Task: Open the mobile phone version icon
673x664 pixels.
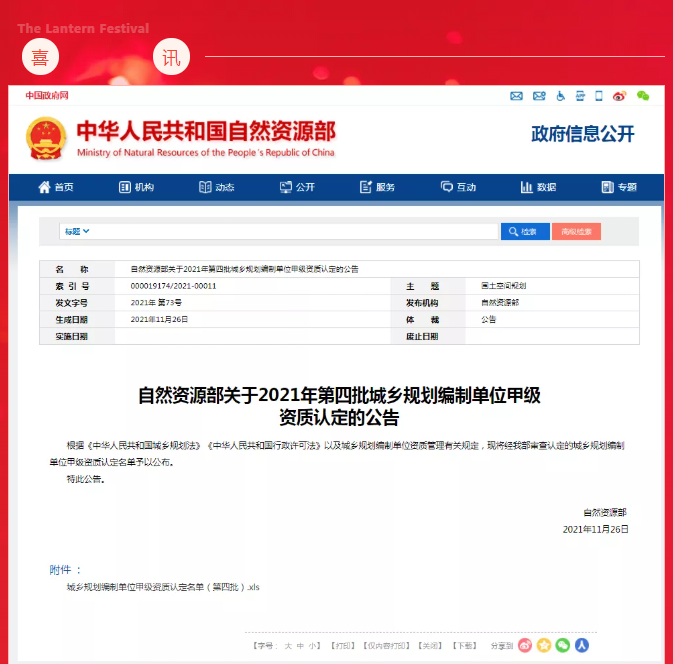Action: pyautogui.click(x=599, y=96)
